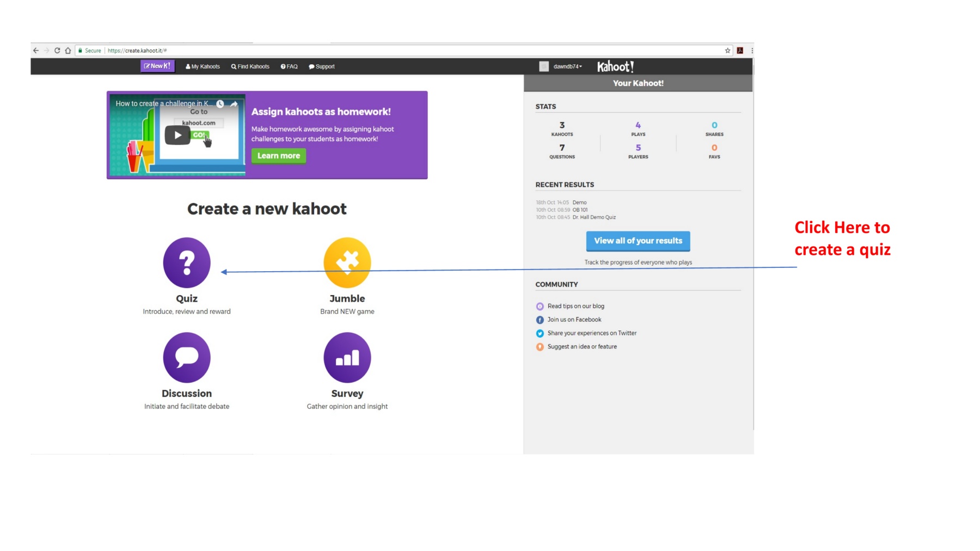
Task: Open the My Kahoots menu item
Action: [203, 66]
